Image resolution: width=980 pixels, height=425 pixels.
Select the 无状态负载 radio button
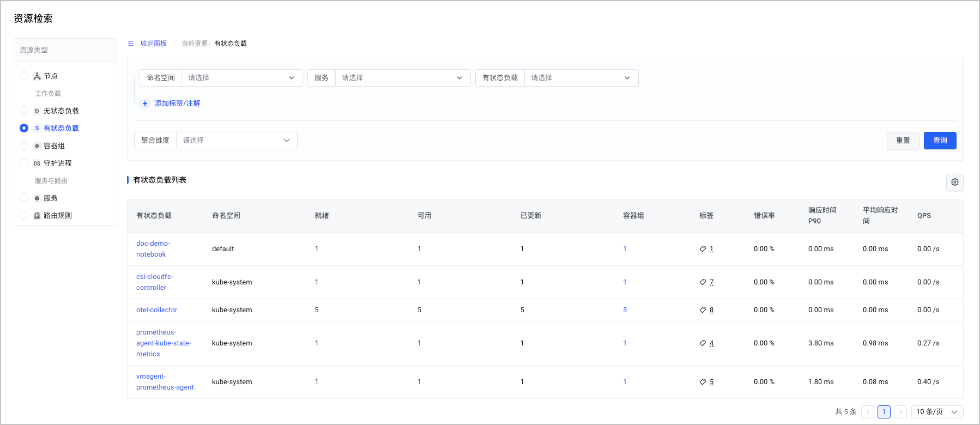click(x=24, y=111)
